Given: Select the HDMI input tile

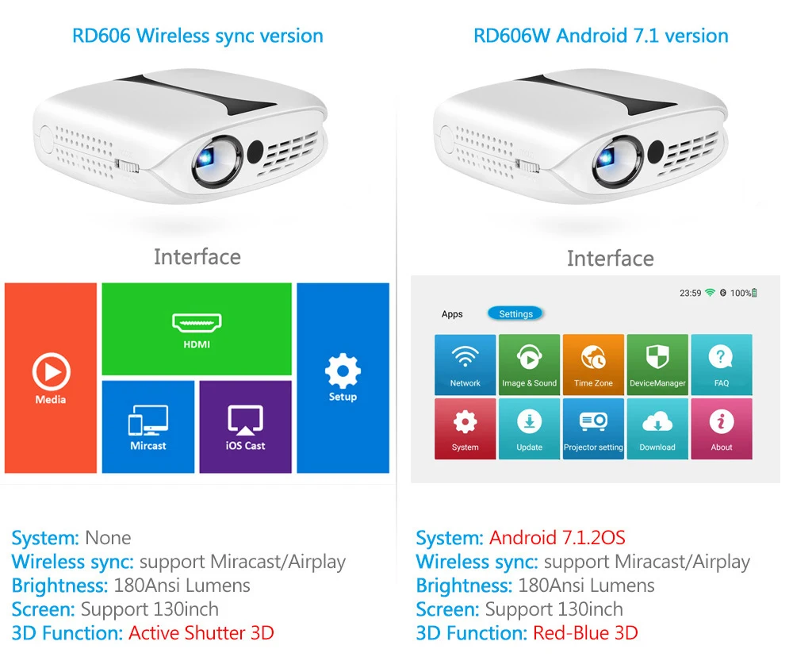Looking at the screenshot, I should pos(197,329).
